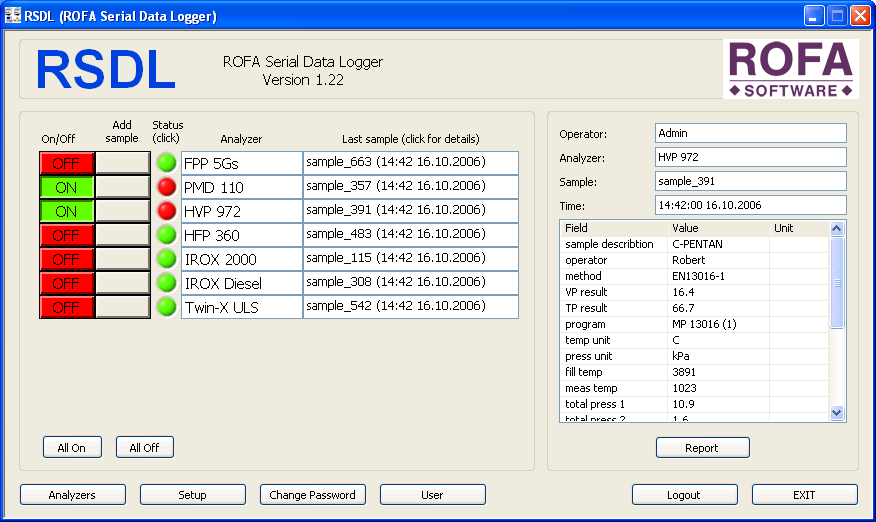Generate a report with the Report button
Viewport: 876px width, 522px height.
pyautogui.click(x=703, y=448)
